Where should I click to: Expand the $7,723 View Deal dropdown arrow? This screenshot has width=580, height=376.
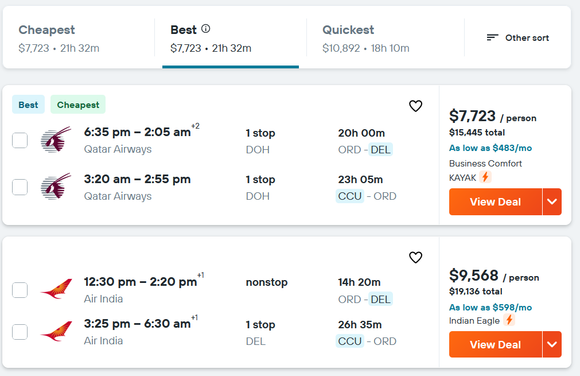552,202
